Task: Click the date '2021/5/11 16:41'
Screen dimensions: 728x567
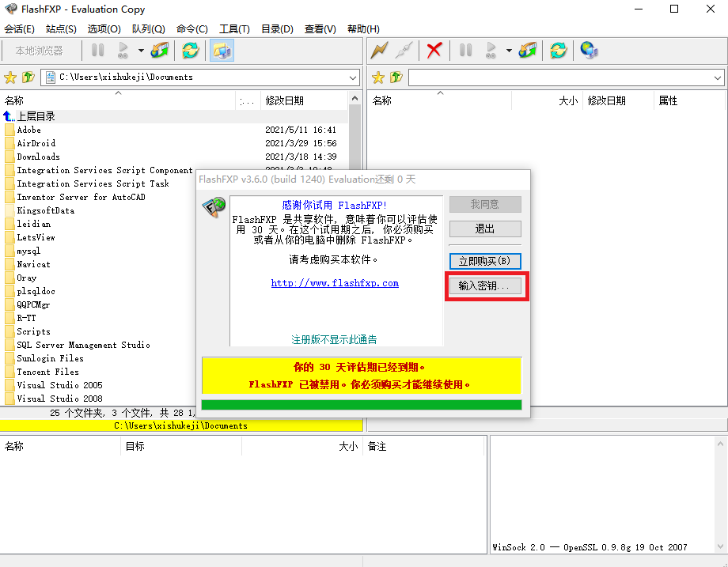Action: tap(301, 130)
